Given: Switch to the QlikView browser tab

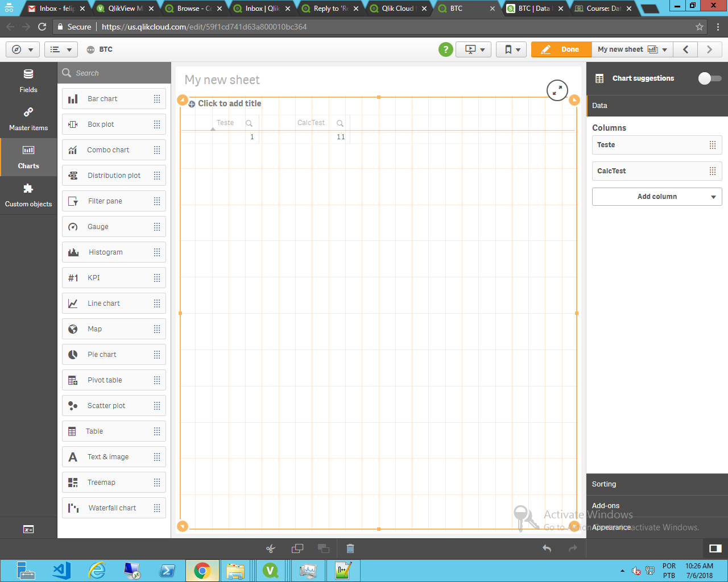Looking at the screenshot, I should pos(125,9).
